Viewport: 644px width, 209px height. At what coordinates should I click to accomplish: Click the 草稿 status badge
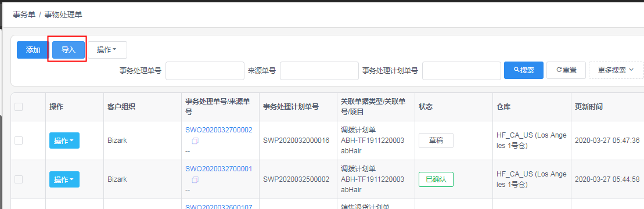(436, 140)
